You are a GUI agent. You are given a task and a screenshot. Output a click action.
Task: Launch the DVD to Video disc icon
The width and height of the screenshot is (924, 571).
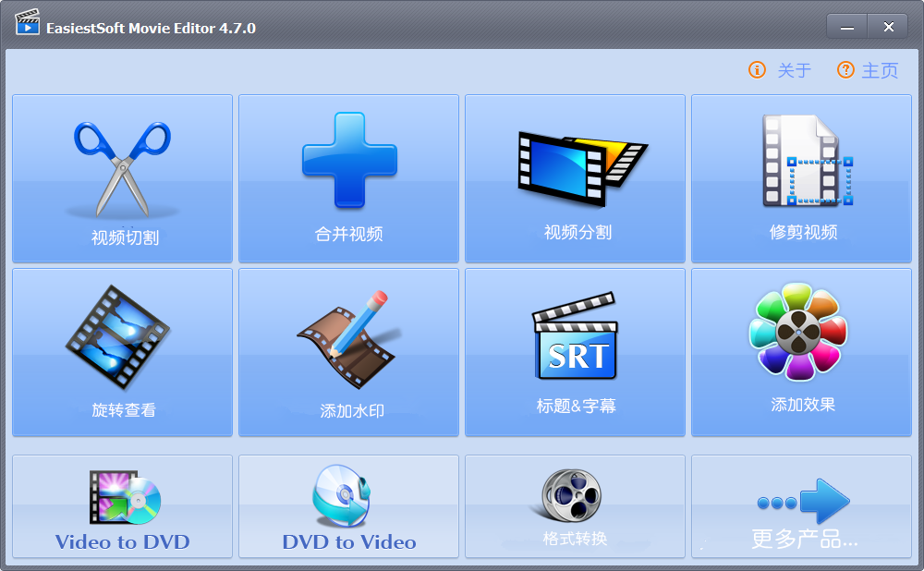(x=342, y=495)
